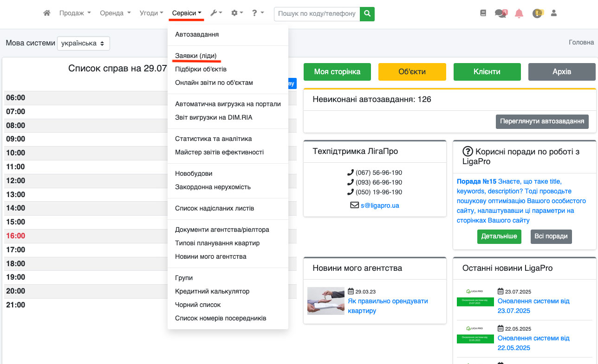This screenshot has width=598, height=364.
Task: Click the Переглянути автозавдання button
Action: coord(542,121)
